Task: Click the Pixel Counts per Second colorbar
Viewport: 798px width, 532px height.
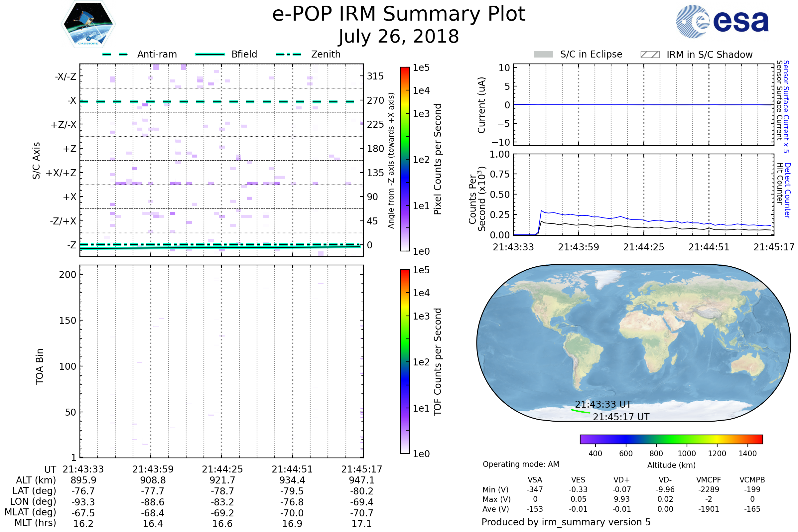Action: [405, 159]
